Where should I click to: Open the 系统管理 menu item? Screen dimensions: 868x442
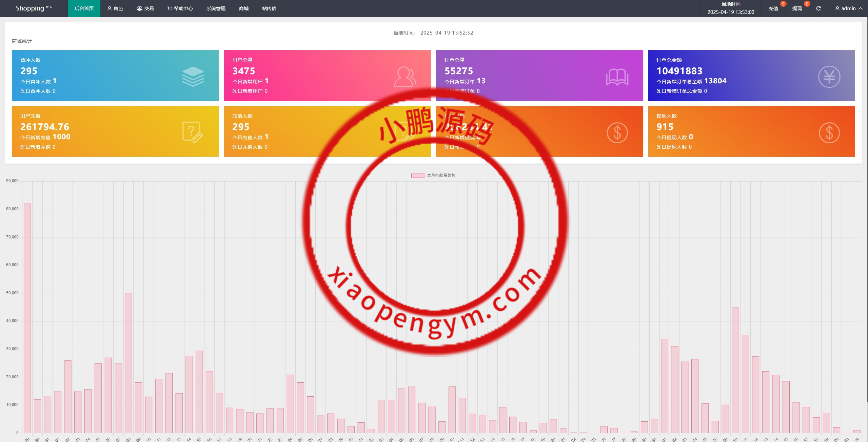pos(216,8)
